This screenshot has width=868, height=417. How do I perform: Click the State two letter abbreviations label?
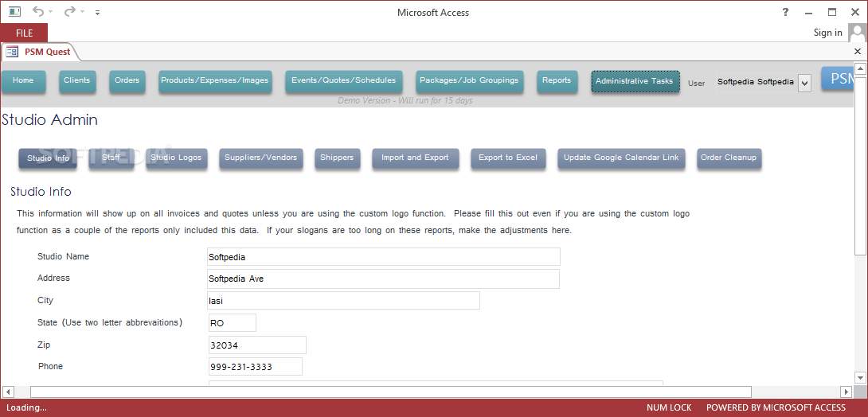(x=110, y=322)
